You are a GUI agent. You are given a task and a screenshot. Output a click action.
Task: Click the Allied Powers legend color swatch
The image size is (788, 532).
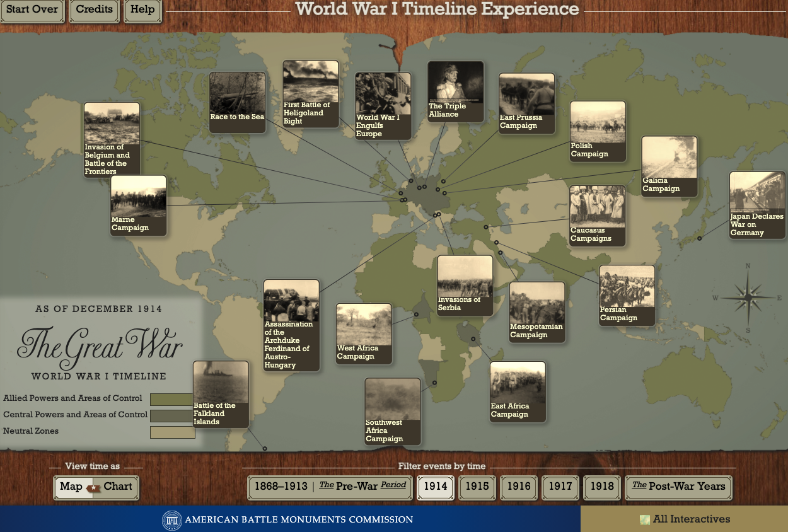(x=172, y=399)
